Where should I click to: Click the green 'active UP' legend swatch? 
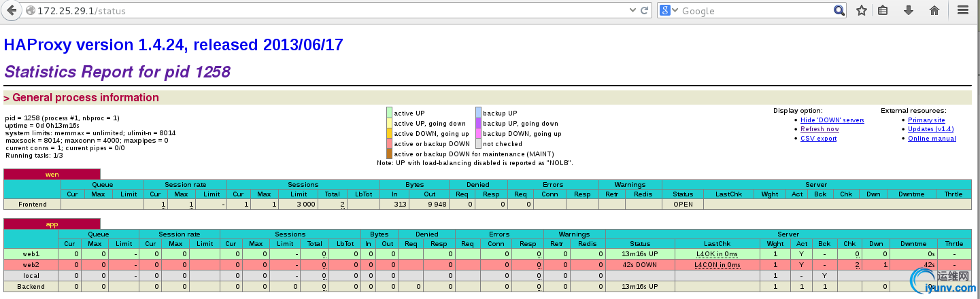390,113
